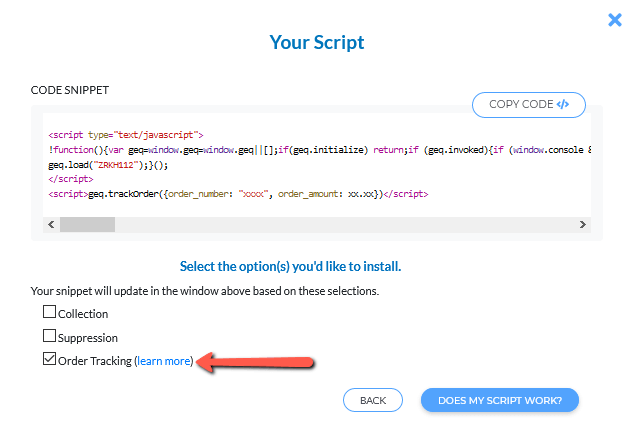Click 'Your snippet will update' description text
The image size is (631, 447).
205,291
